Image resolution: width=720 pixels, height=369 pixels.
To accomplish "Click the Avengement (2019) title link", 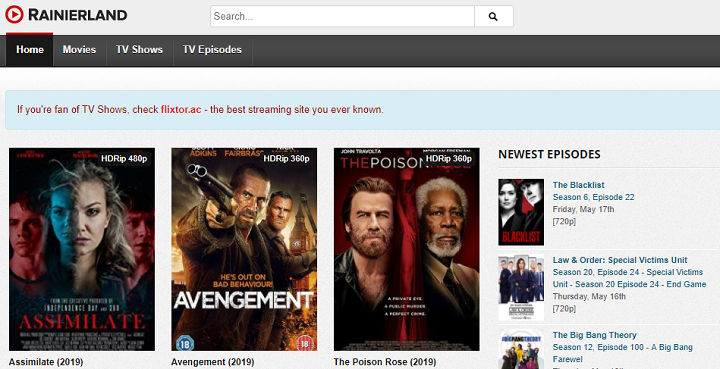I will click(x=213, y=362).
